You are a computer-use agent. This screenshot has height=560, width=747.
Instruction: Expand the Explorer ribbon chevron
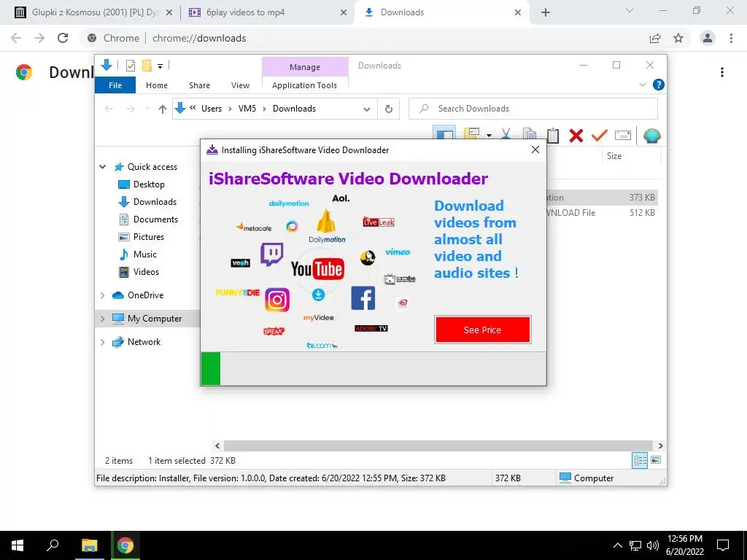[x=642, y=85]
